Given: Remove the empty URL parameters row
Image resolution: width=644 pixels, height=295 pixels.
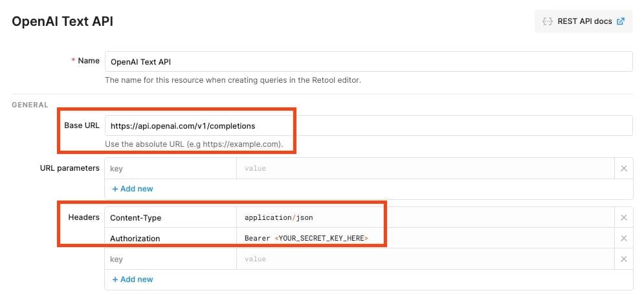Looking at the screenshot, I should pyautogui.click(x=623, y=168).
